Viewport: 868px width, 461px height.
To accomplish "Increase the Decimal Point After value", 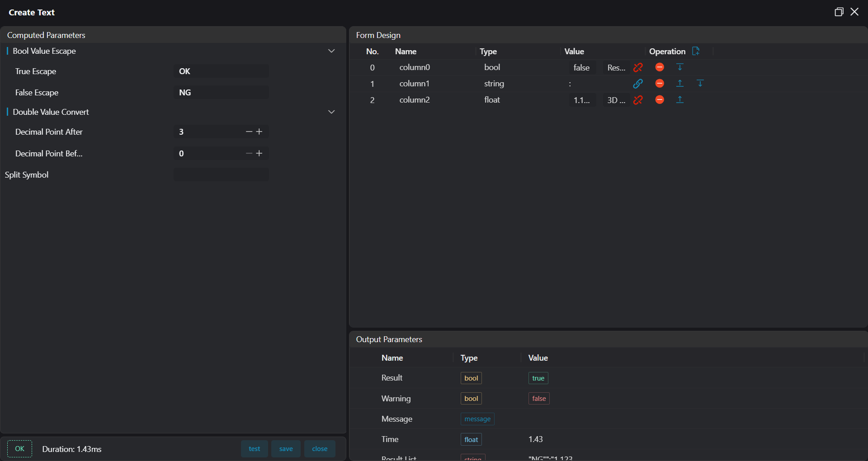I will (259, 132).
